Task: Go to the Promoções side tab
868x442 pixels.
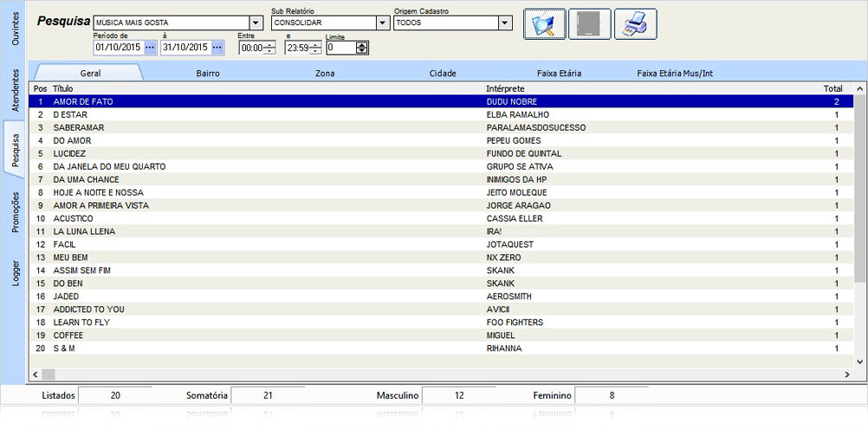Action: (15, 212)
